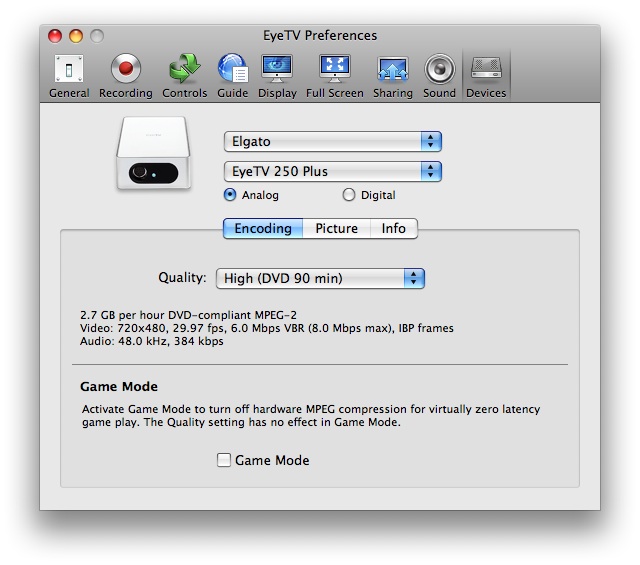
Task: Switch to the Encoding tab
Action: click(x=263, y=228)
